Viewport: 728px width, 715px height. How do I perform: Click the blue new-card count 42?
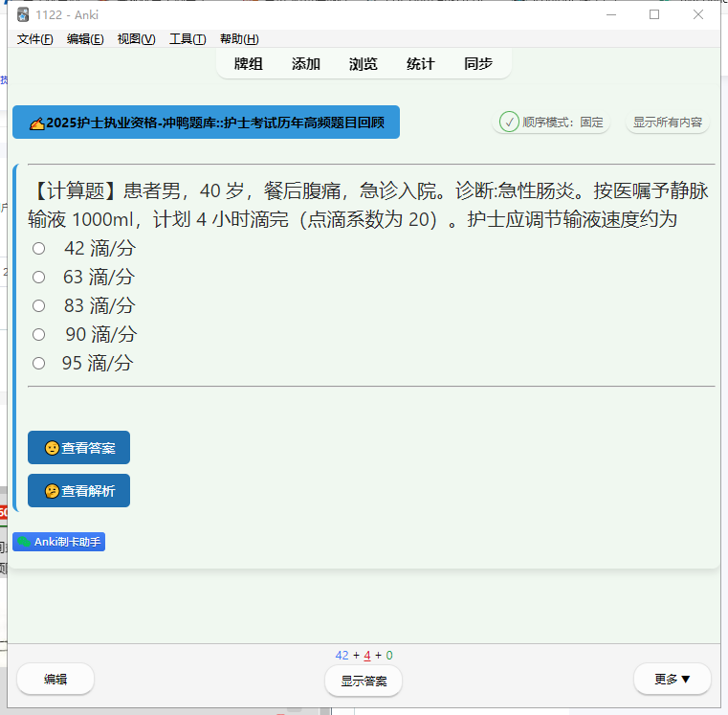click(x=342, y=655)
